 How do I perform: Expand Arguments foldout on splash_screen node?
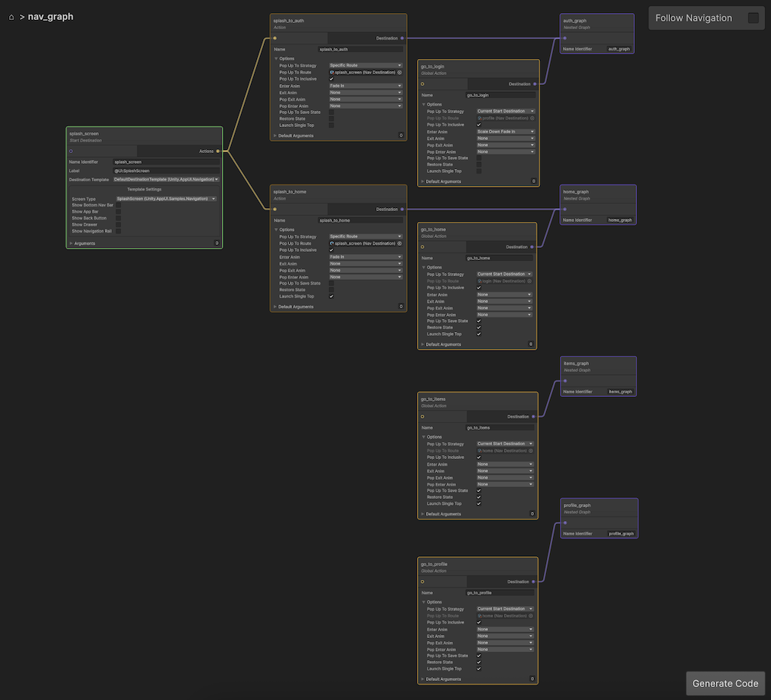(x=71, y=243)
